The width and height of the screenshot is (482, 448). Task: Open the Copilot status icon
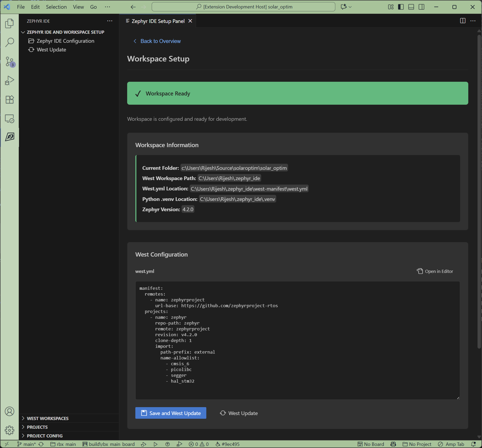pyautogui.click(x=393, y=444)
